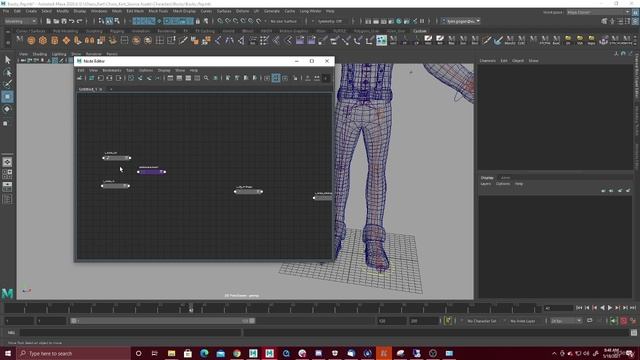Select the arrow Select tool in toolbox
The image size is (640, 360).
point(7,60)
